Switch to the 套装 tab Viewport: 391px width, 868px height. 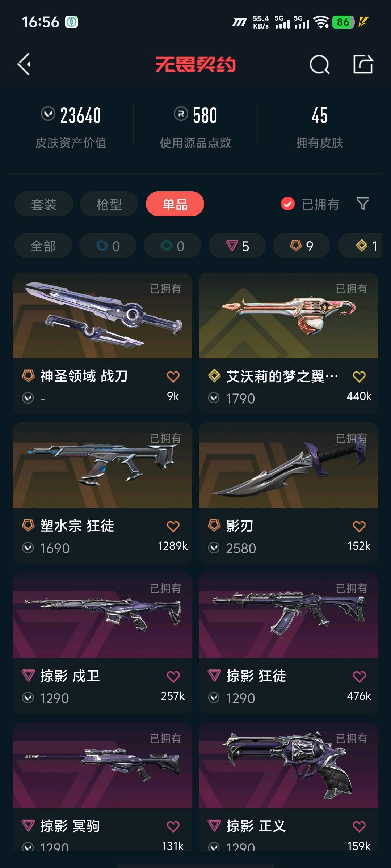(44, 204)
